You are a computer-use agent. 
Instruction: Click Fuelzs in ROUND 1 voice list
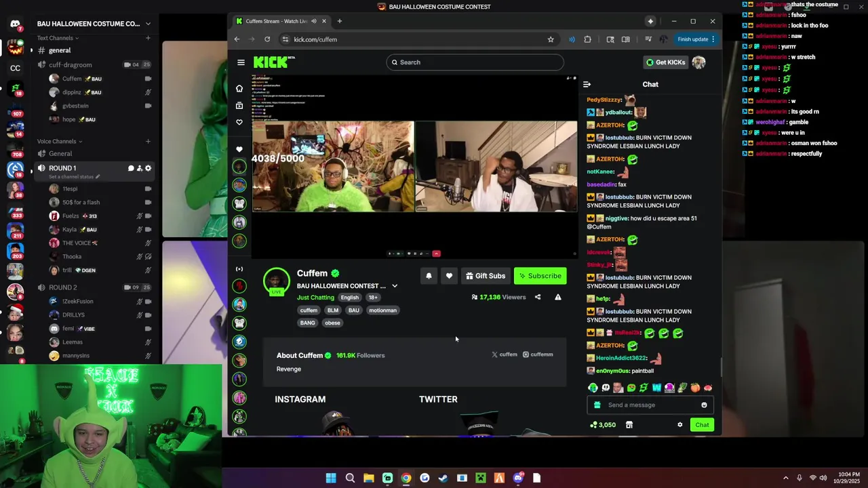point(100,216)
